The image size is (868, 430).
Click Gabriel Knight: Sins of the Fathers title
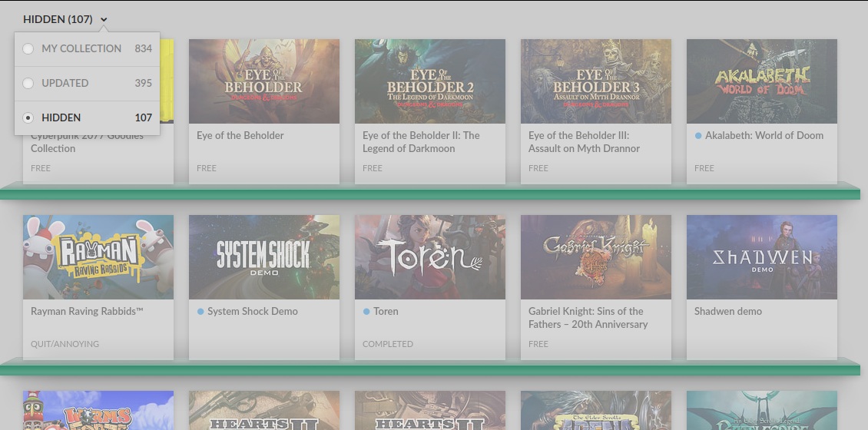[588, 318]
